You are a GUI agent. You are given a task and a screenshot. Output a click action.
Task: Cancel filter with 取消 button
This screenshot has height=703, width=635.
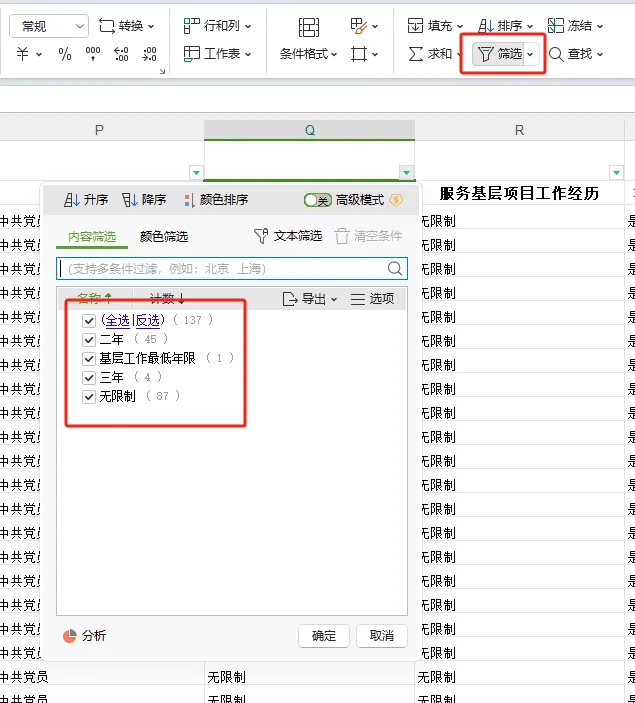coord(382,636)
